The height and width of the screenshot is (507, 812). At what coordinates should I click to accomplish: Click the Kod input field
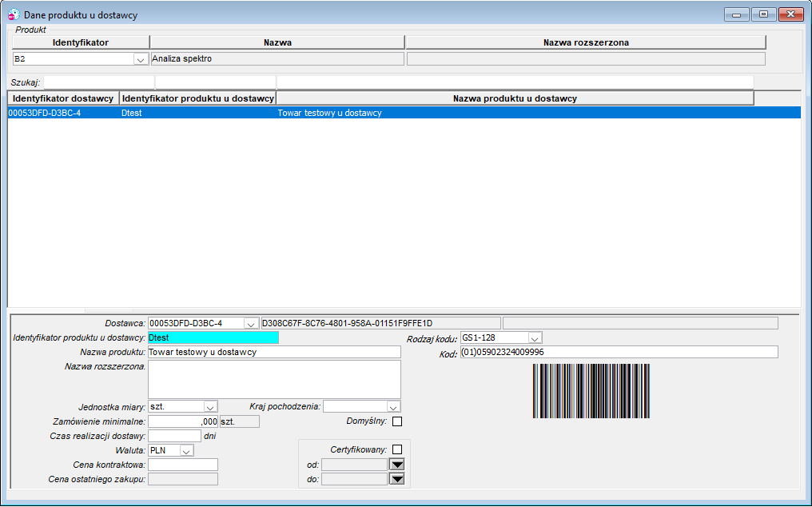[619, 353]
